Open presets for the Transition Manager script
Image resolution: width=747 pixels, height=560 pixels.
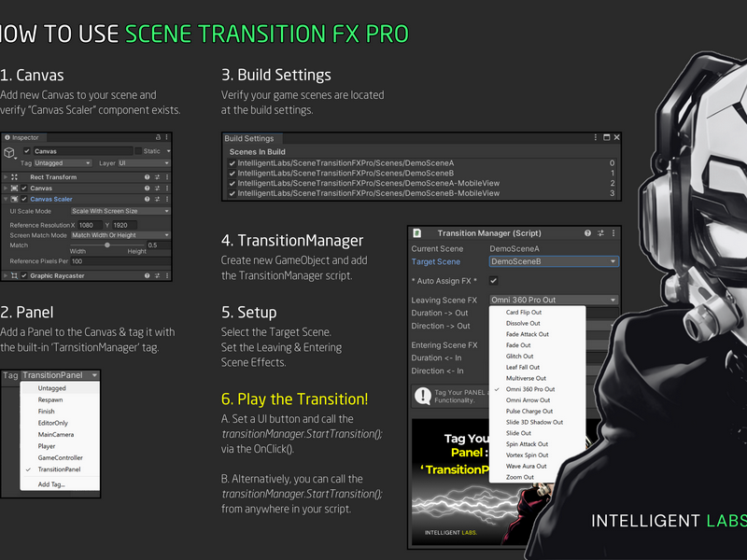600,232
